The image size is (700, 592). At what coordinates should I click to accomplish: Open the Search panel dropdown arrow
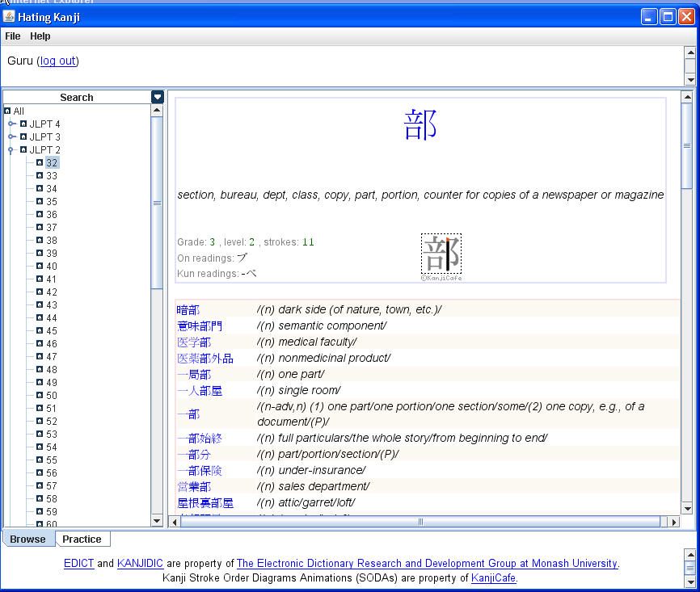click(x=157, y=96)
